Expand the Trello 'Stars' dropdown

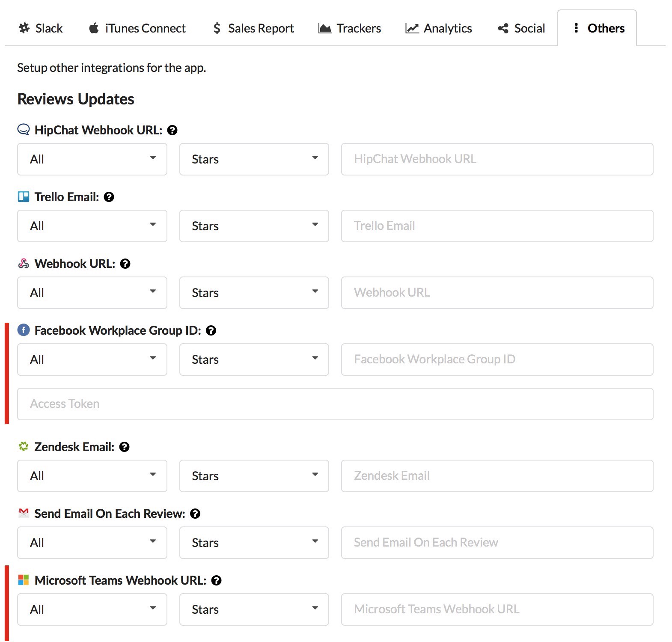point(254,226)
